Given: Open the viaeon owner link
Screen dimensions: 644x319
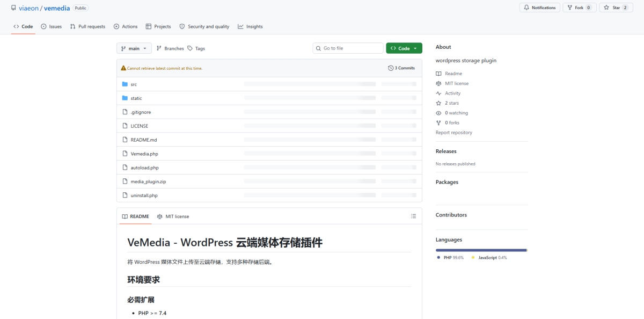Looking at the screenshot, I should click(28, 8).
